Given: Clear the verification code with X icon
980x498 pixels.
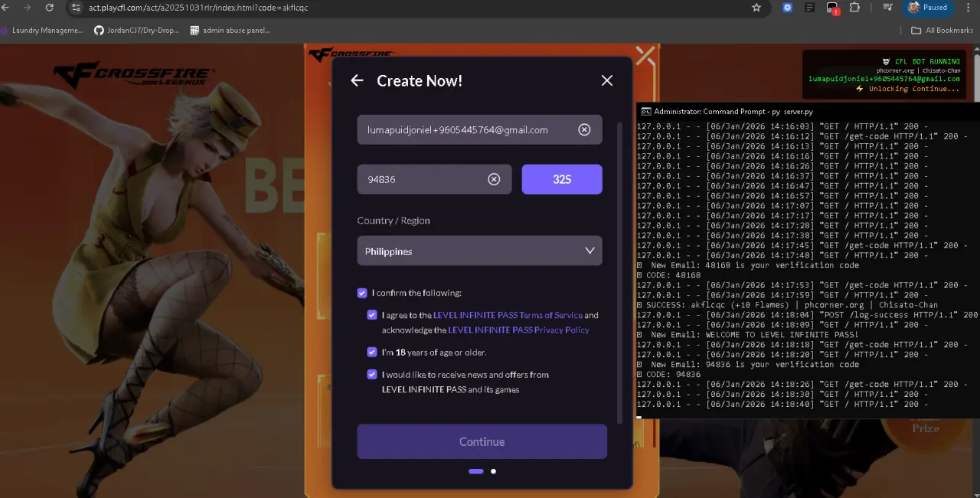Looking at the screenshot, I should pos(494,179).
